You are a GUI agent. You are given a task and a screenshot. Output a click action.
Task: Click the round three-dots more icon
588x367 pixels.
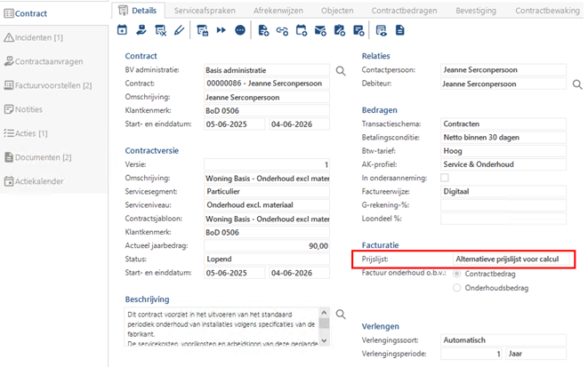pos(240,30)
